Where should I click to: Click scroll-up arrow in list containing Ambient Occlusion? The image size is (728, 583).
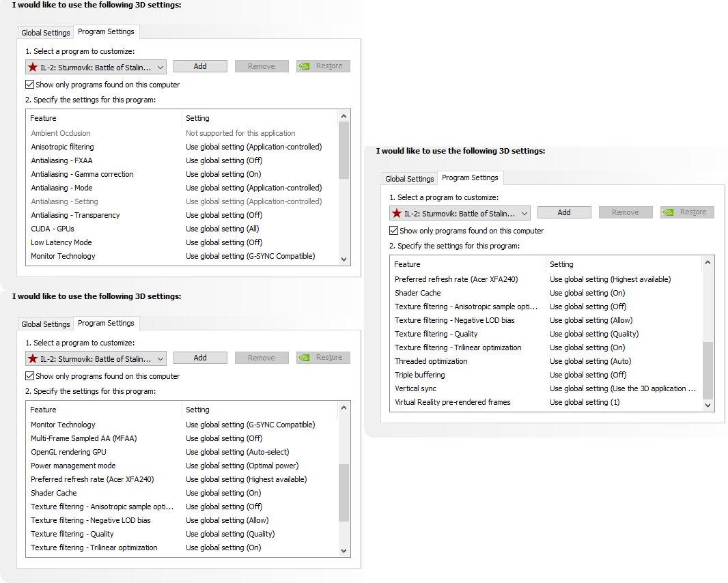[x=344, y=116]
